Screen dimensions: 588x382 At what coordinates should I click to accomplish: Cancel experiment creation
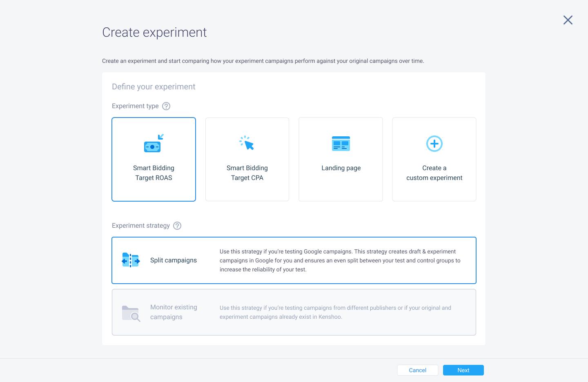tap(418, 370)
